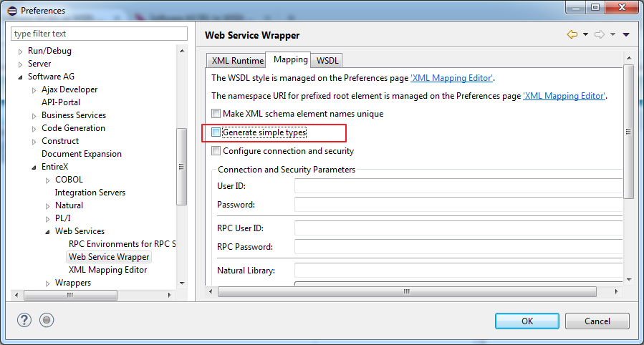Expand the PL/I node
The image size is (644, 345).
(48, 219)
